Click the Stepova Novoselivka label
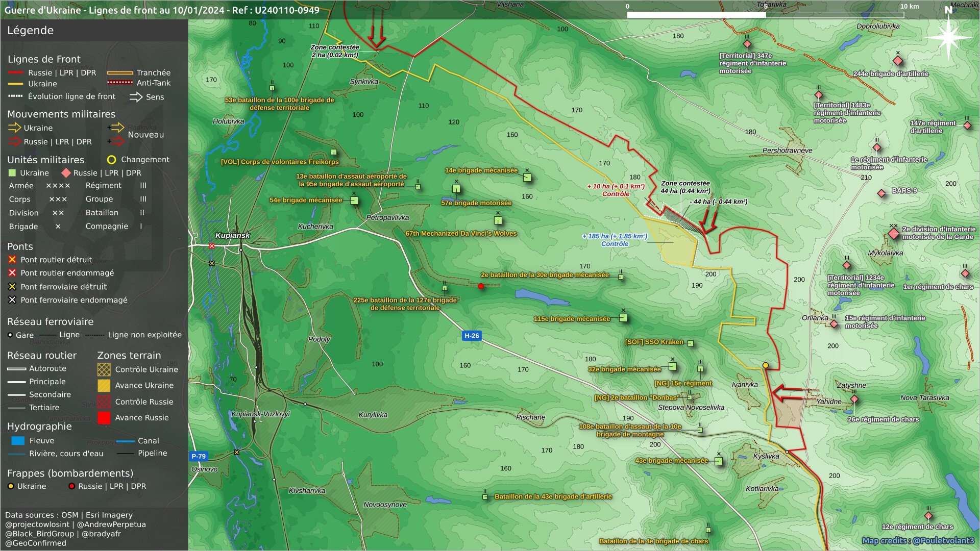Screen dimensions: 980x551 691,408
